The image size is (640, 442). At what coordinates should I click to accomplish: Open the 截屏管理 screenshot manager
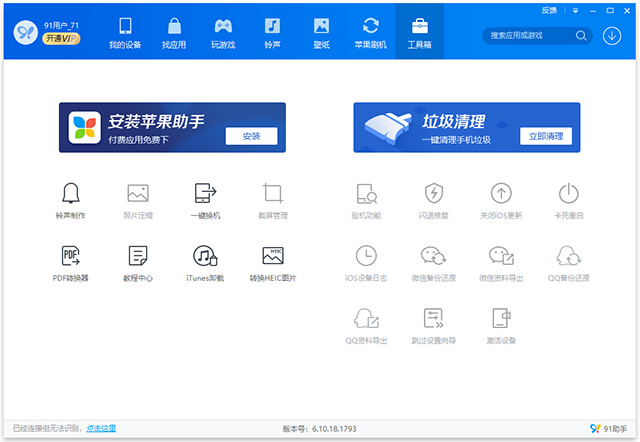pos(273,200)
